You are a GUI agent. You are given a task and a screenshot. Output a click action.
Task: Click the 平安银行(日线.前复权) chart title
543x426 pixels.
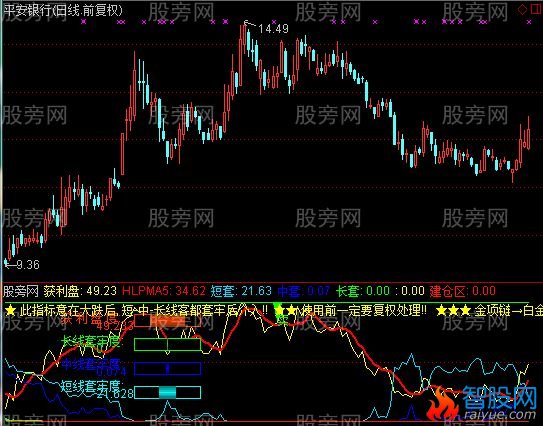pyautogui.click(x=63, y=10)
